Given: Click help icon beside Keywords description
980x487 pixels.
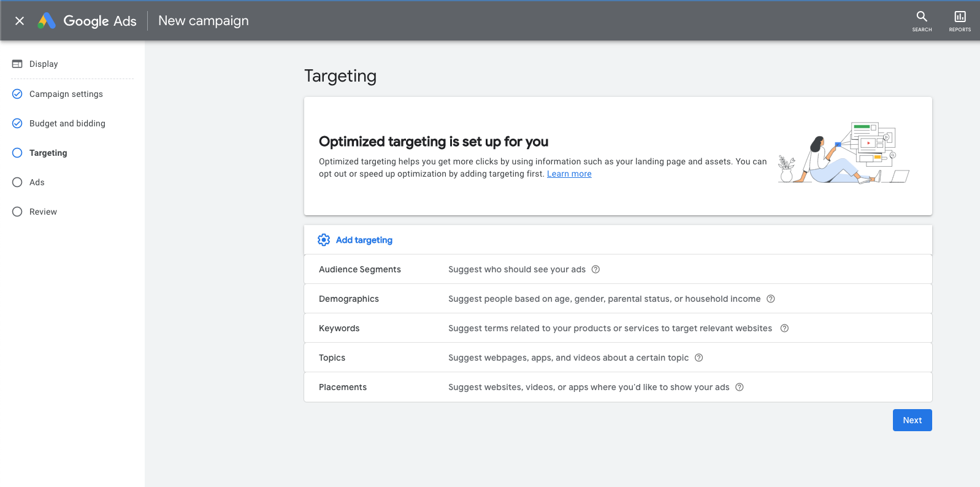Looking at the screenshot, I should click(784, 328).
